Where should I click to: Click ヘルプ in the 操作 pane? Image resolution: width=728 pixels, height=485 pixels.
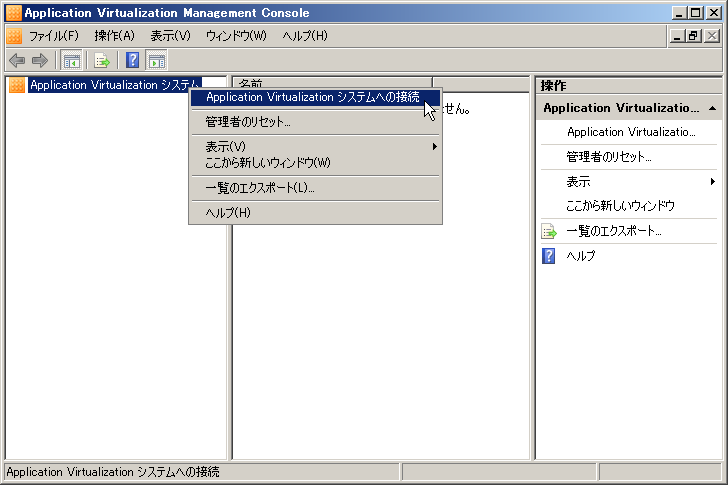tap(580, 256)
